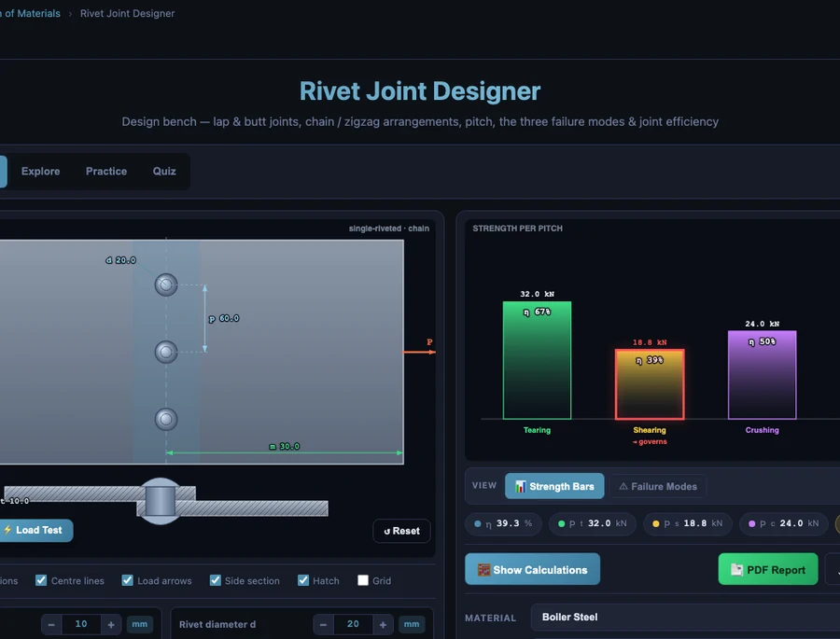Click the Tearing label under the chart
This screenshot has height=639, width=840.
[x=537, y=430]
